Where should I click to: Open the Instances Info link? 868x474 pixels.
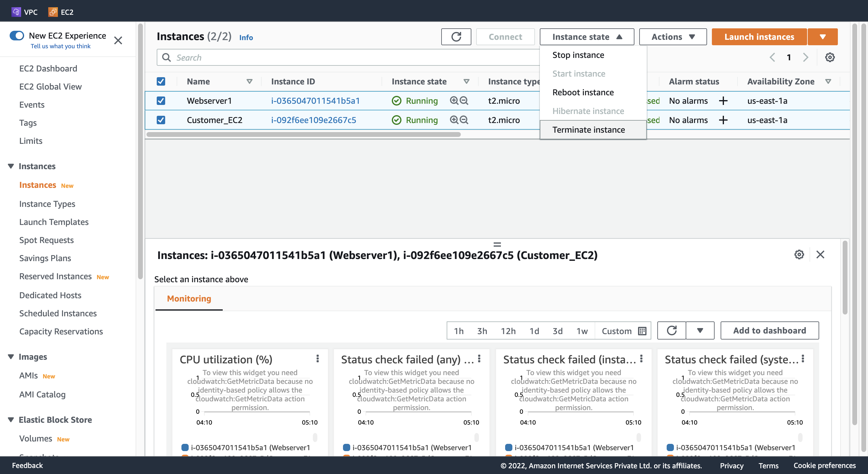(246, 37)
